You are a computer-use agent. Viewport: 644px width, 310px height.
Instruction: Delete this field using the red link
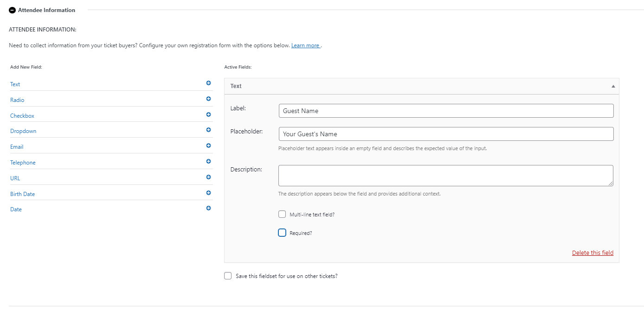coord(592,252)
